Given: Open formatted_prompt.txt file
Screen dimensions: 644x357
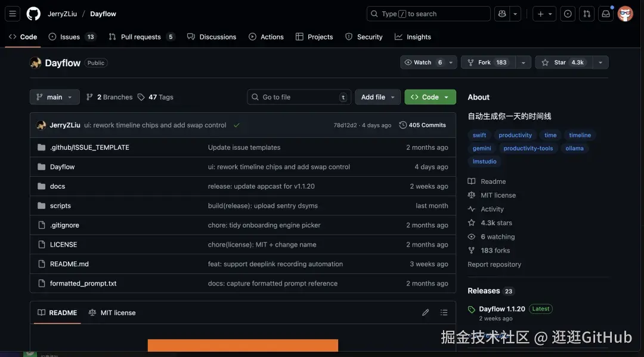Looking at the screenshot, I should click(83, 284).
